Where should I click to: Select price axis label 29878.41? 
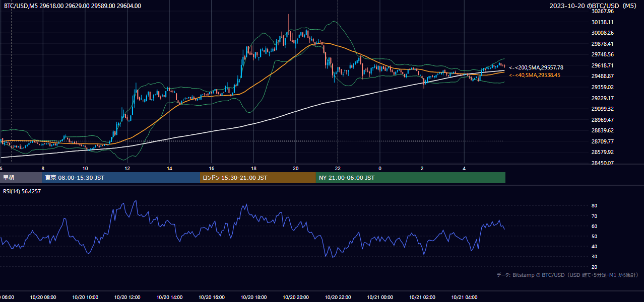click(x=602, y=44)
